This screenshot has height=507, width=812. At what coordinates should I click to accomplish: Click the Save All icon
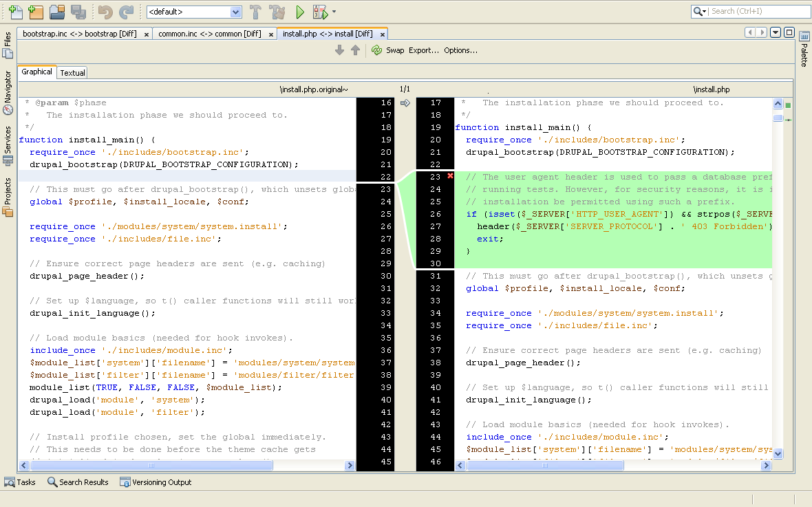pos(77,12)
